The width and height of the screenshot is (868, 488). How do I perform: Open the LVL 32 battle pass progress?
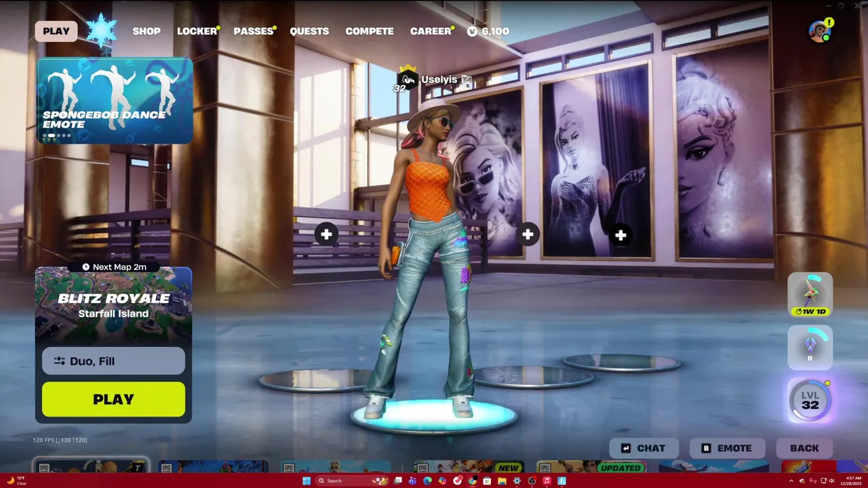pos(810,400)
